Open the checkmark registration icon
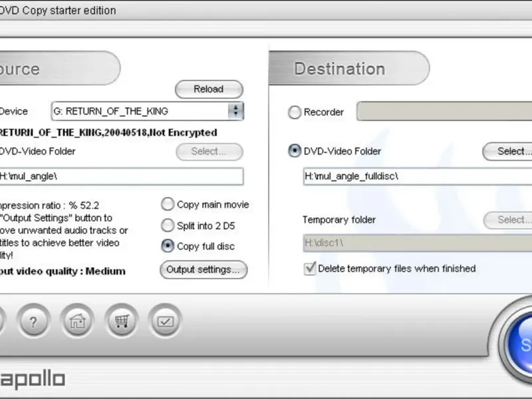Image resolution: width=532 pixels, height=399 pixels. pyautogui.click(x=165, y=321)
